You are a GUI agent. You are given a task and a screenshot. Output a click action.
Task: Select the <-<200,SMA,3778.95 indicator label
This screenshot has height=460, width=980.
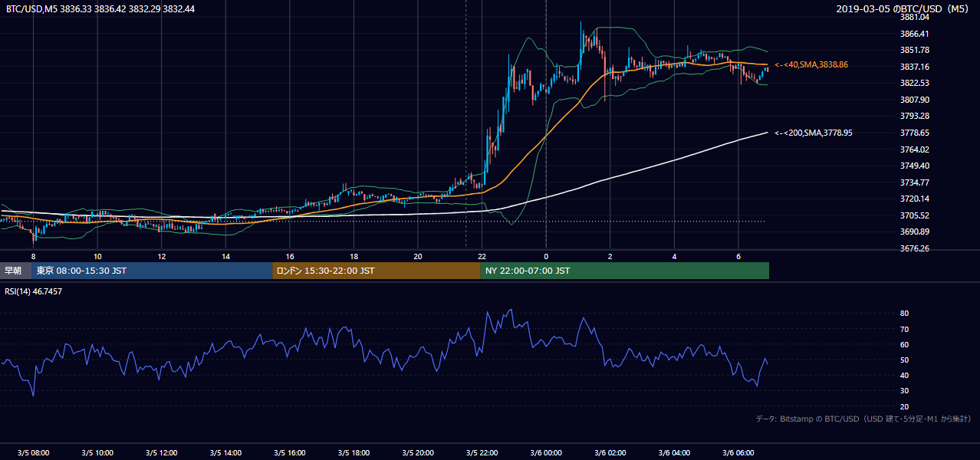814,133
